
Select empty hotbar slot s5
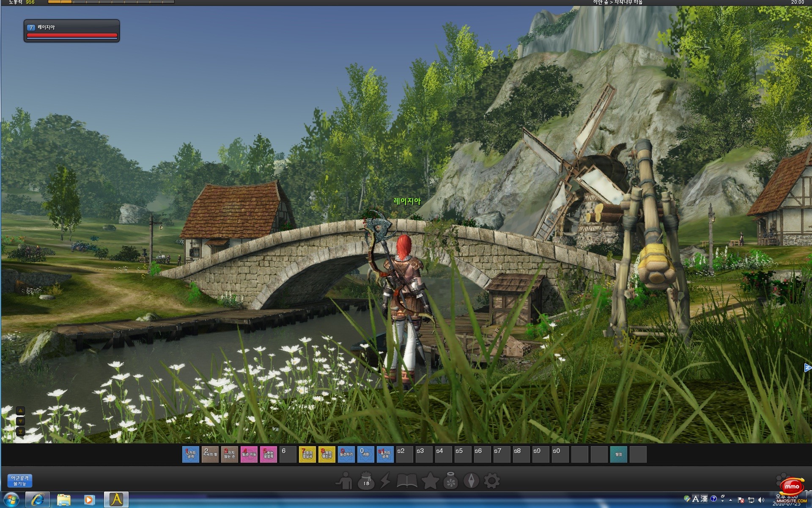(463, 455)
